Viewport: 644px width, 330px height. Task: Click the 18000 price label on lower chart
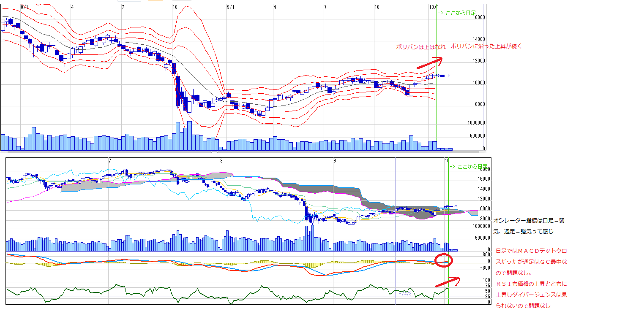click(483, 170)
